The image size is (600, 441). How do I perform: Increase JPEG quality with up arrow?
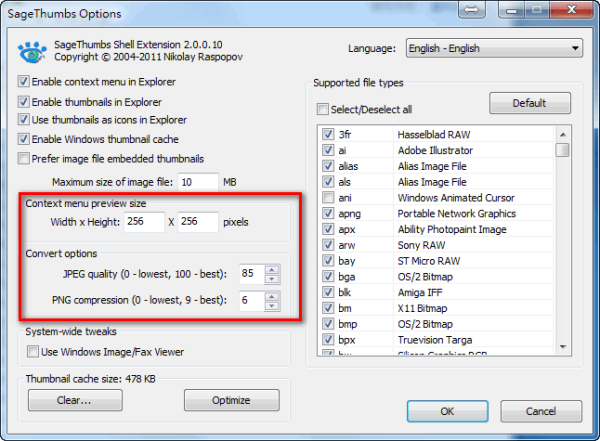(272, 270)
